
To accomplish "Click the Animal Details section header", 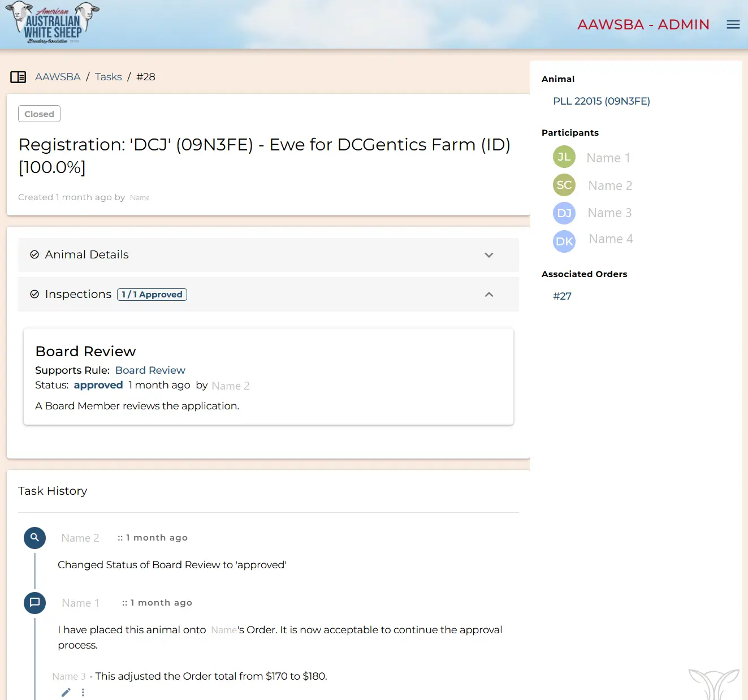I will click(x=87, y=255).
